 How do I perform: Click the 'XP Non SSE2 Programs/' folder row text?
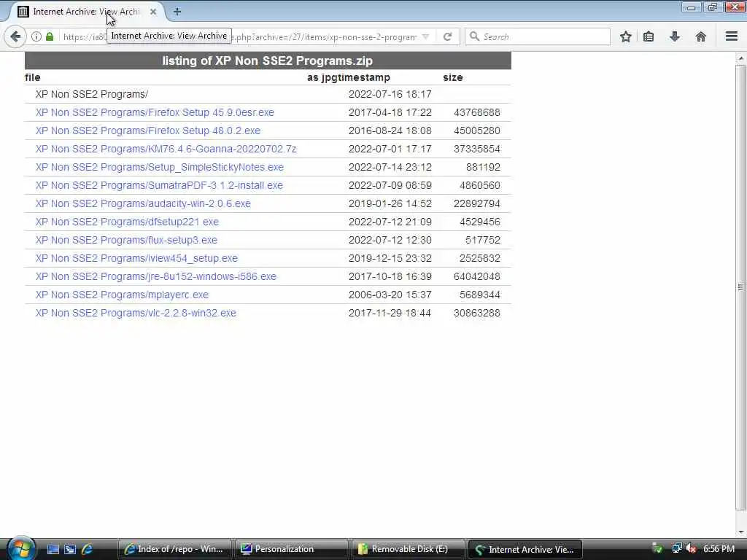[x=92, y=94]
